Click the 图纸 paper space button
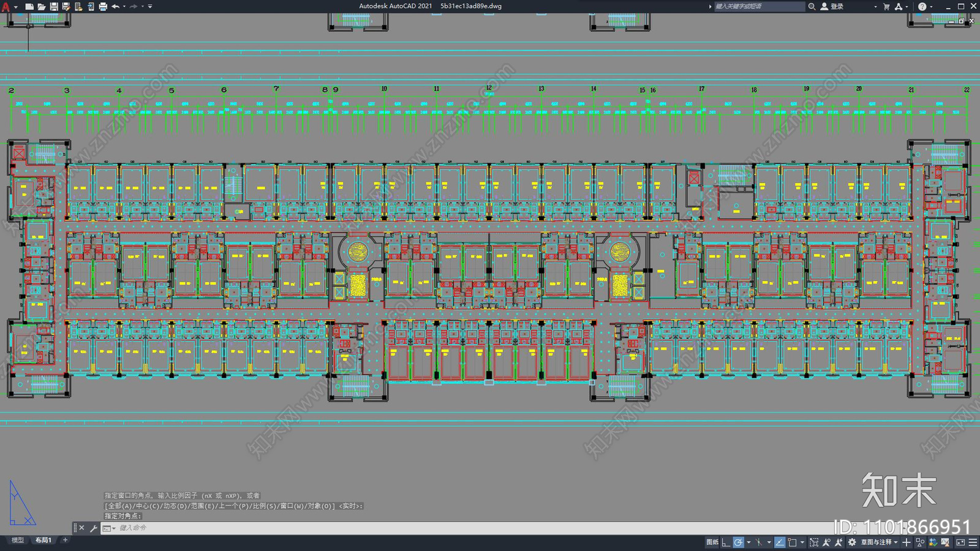 (712, 542)
